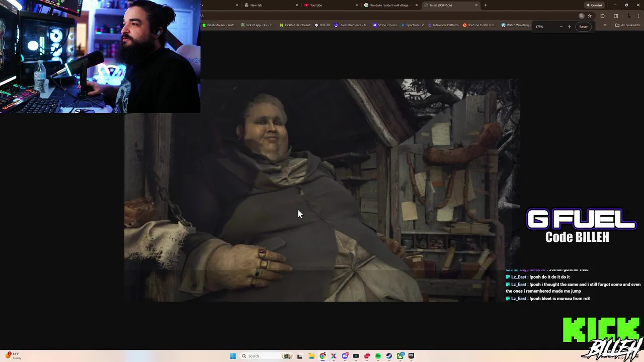This screenshot has height=362, width=644.
Task: Open the colorful X app on the taskbar
Action: point(334,356)
